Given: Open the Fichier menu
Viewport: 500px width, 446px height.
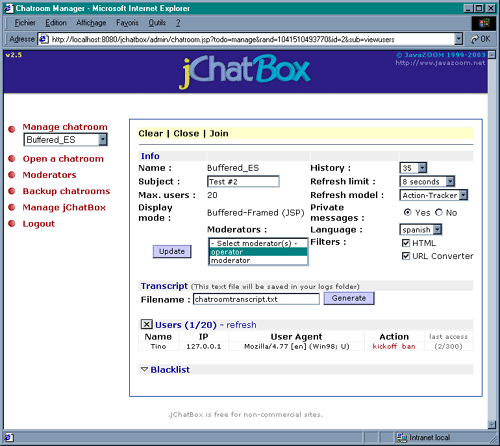Looking at the screenshot, I should click(x=25, y=23).
